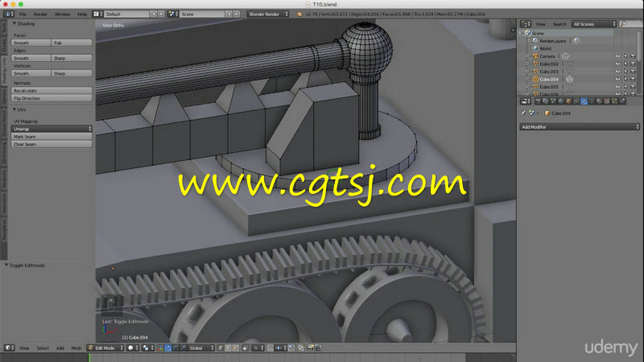Collapse the Shading panel
Image resolution: width=644 pixels, height=362 pixels.
pyautogui.click(x=14, y=24)
